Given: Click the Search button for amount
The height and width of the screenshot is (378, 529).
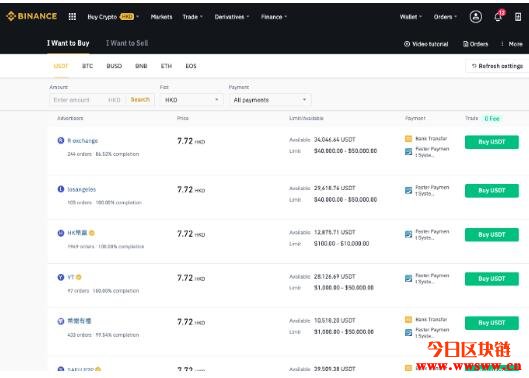Looking at the screenshot, I should (x=140, y=100).
